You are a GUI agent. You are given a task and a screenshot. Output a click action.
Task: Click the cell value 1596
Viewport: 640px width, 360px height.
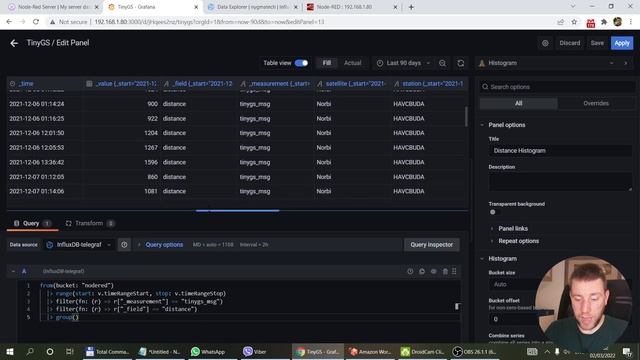[x=151, y=162]
